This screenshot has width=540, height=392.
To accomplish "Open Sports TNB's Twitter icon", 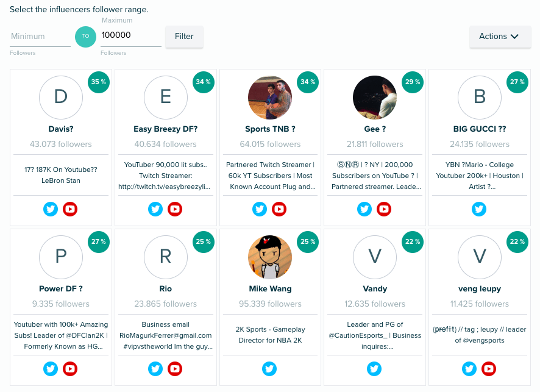I will [260, 209].
